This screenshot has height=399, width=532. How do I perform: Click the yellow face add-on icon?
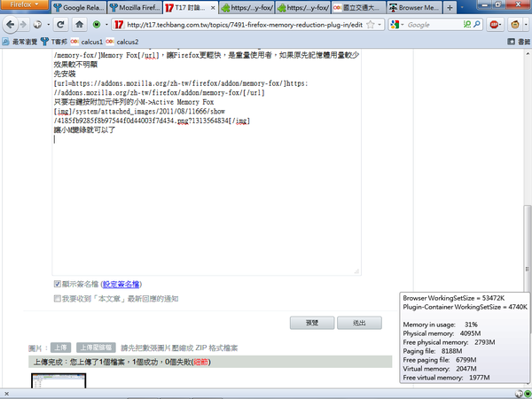pyautogui.click(x=515, y=25)
